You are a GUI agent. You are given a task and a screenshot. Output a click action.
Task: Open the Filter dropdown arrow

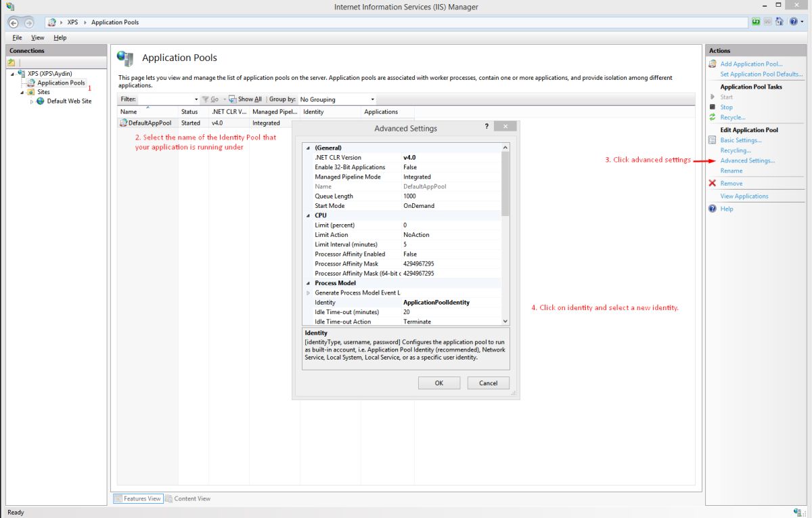196,100
